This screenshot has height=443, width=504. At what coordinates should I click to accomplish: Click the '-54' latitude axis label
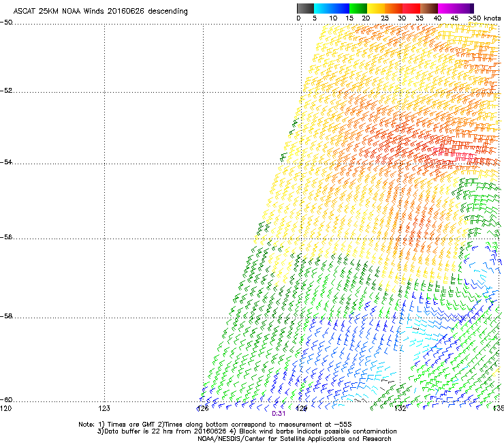6,162
